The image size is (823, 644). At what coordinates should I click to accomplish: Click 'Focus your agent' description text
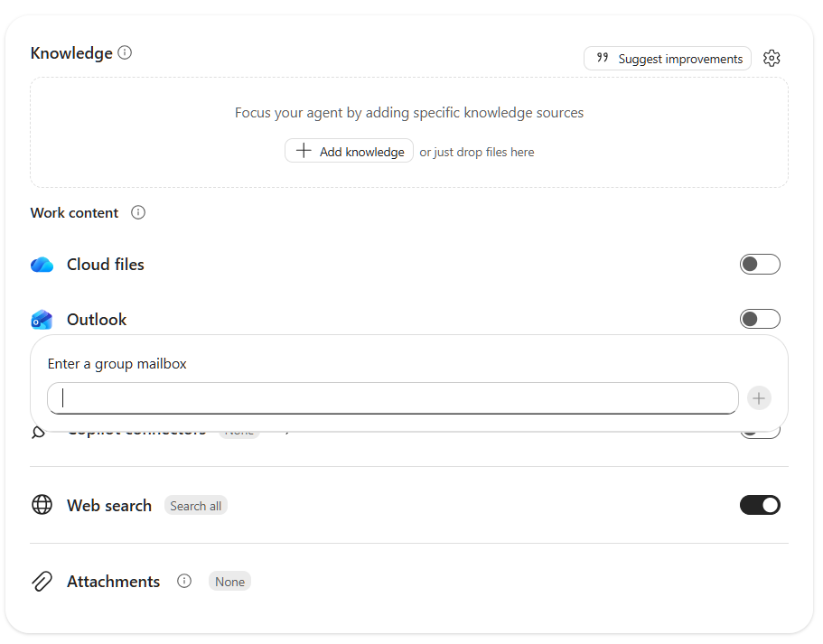tap(409, 113)
